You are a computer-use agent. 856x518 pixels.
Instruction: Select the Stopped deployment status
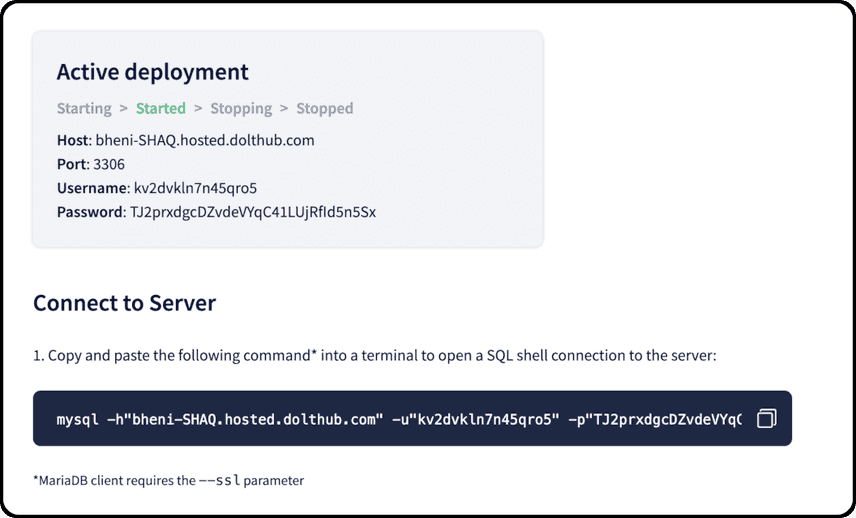click(325, 109)
